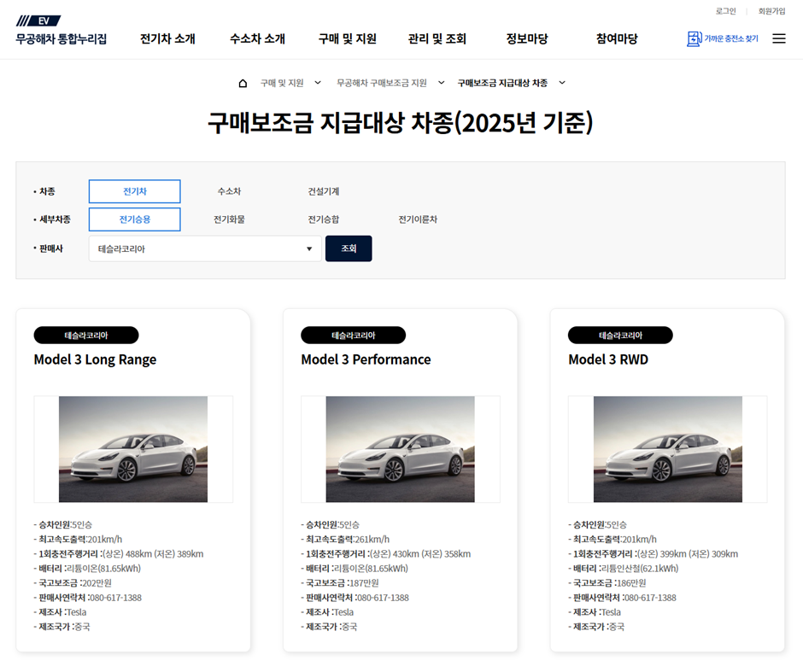The width and height of the screenshot is (803, 672).
Task: Click the Model 3 Long Range car image
Action: pyautogui.click(x=133, y=449)
